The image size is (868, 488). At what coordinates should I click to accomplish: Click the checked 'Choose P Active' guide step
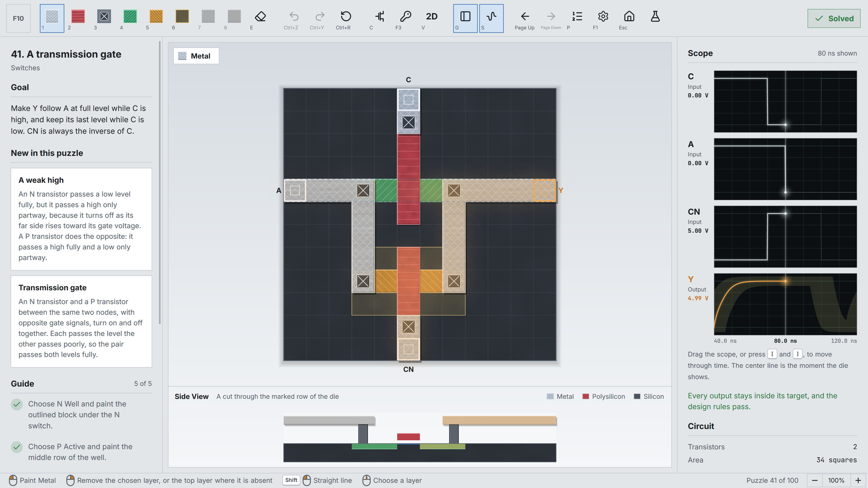[x=81, y=452]
